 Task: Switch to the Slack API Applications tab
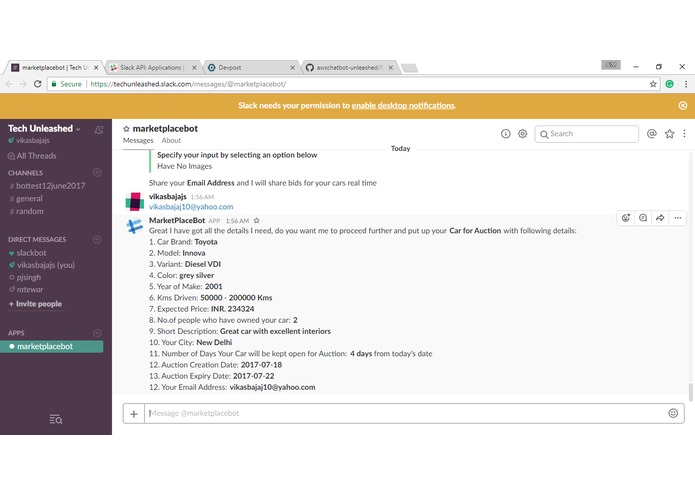click(151, 68)
